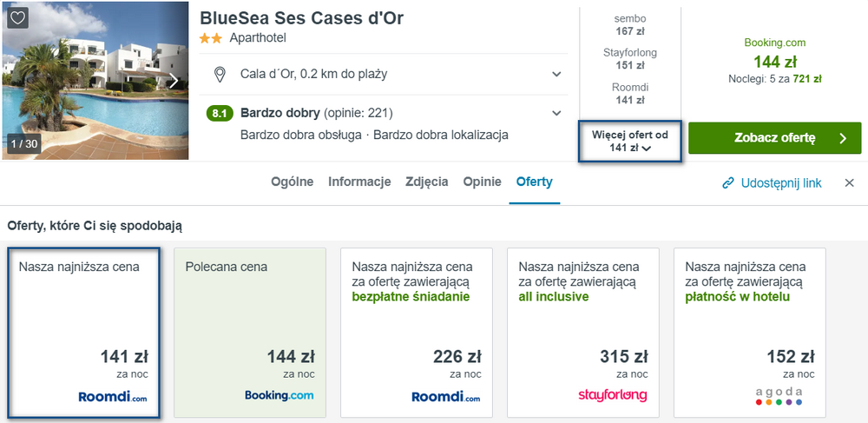Expand the Cala d'Or location chevron
Viewport: 868px width, 423px height.
point(556,74)
